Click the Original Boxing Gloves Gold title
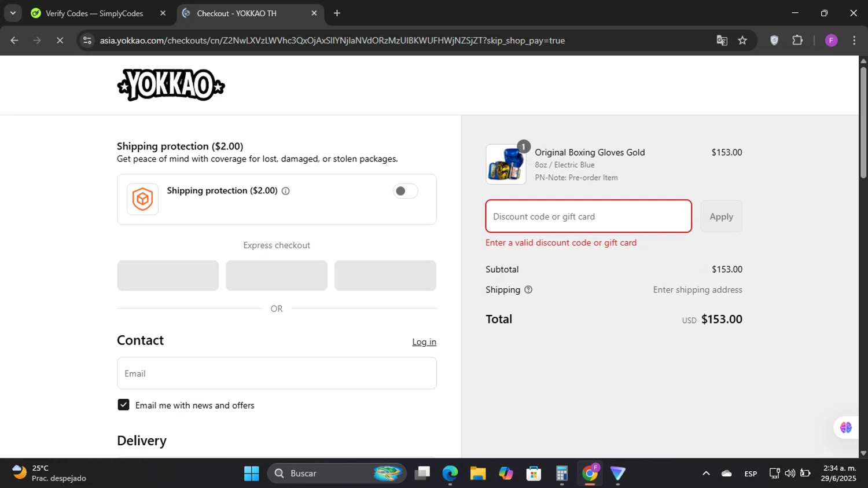The image size is (868, 488). tap(590, 152)
